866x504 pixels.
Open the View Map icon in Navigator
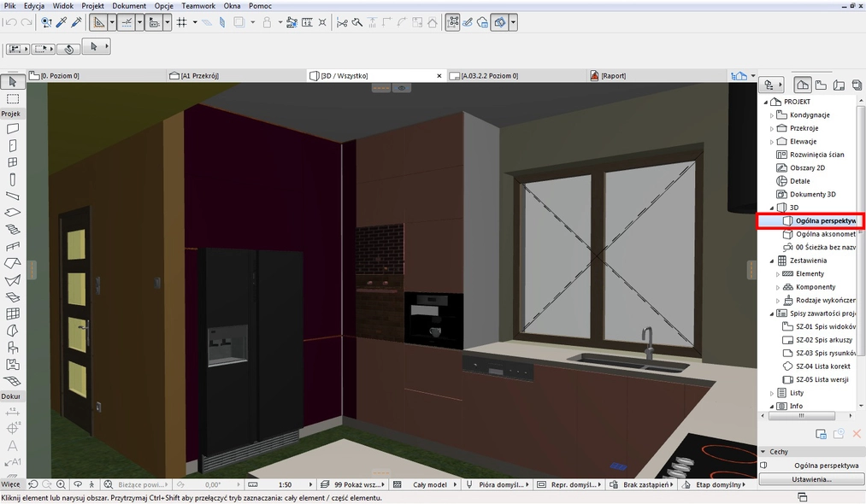click(821, 85)
